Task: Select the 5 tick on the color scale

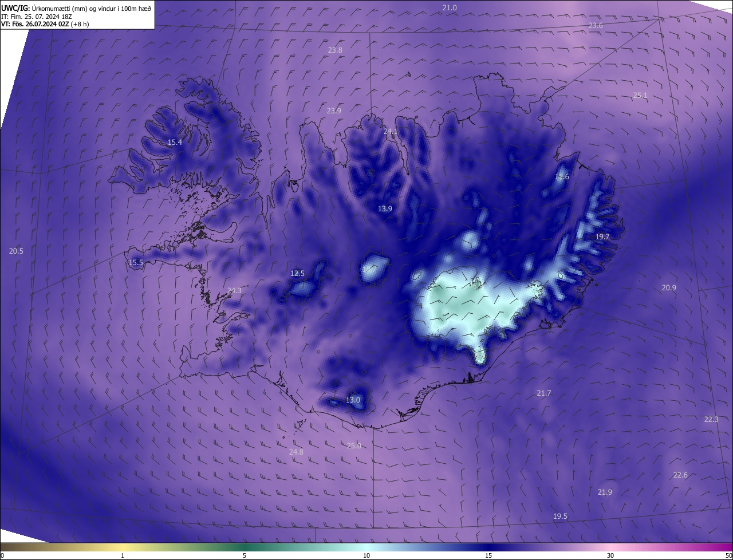Action: tap(245, 555)
